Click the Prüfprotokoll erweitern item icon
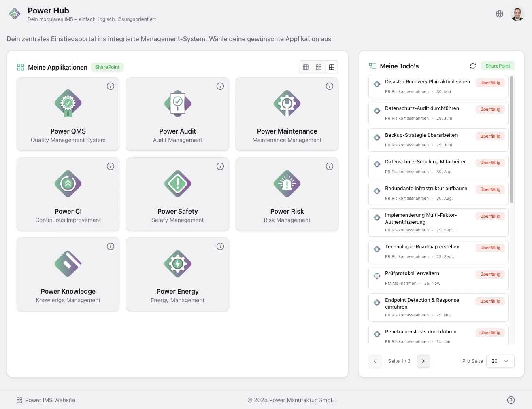This screenshot has height=409, width=532. [x=377, y=276]
